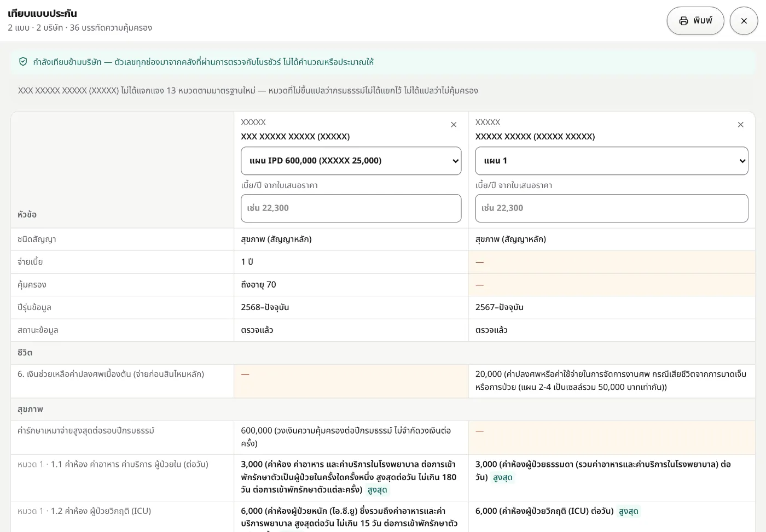Screen dimensions: 766x532
Task: Click ตรวจแล้ว in the แผน IPD 600,000 column
Action: pos(257,330)
